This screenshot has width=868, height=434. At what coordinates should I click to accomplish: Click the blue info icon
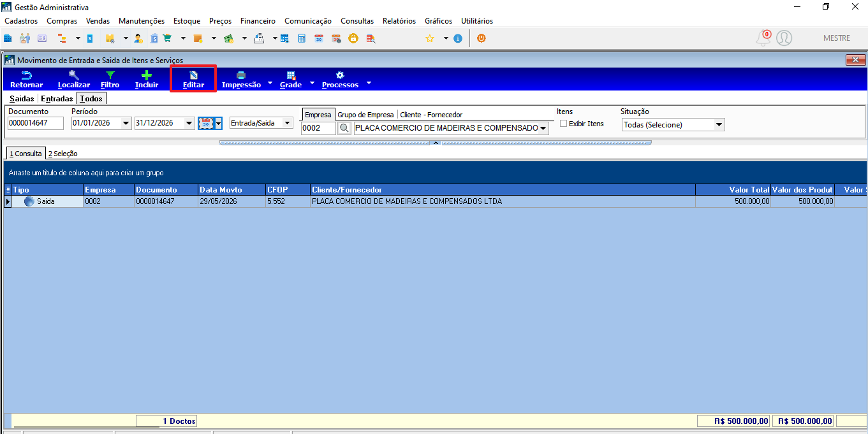tap(458, 38)
